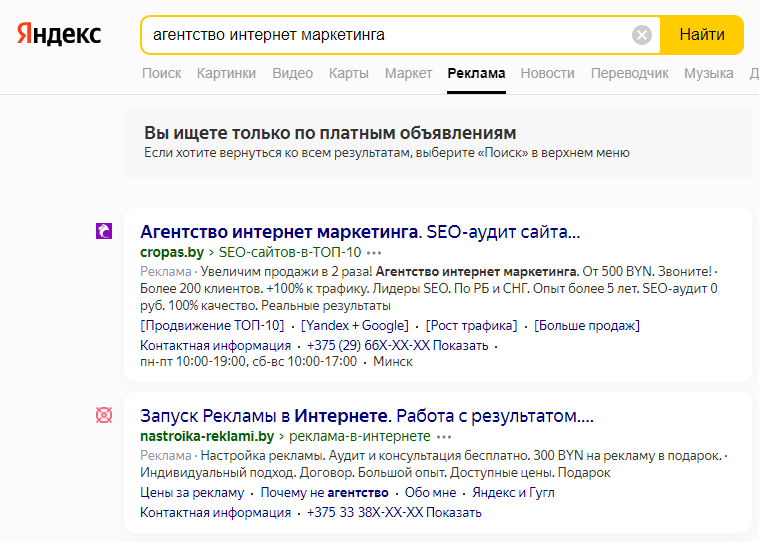Open the Цены за рекламу sitelink
The height and width of the screenshot is (542, 759).
(192, 493)
